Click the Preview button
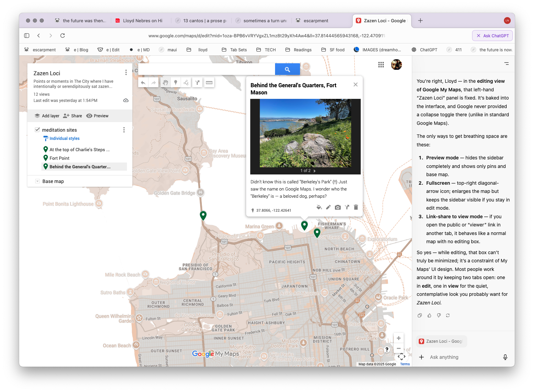Image resolution: width=534 pixels, height=392 pixels. coord(97,116)
